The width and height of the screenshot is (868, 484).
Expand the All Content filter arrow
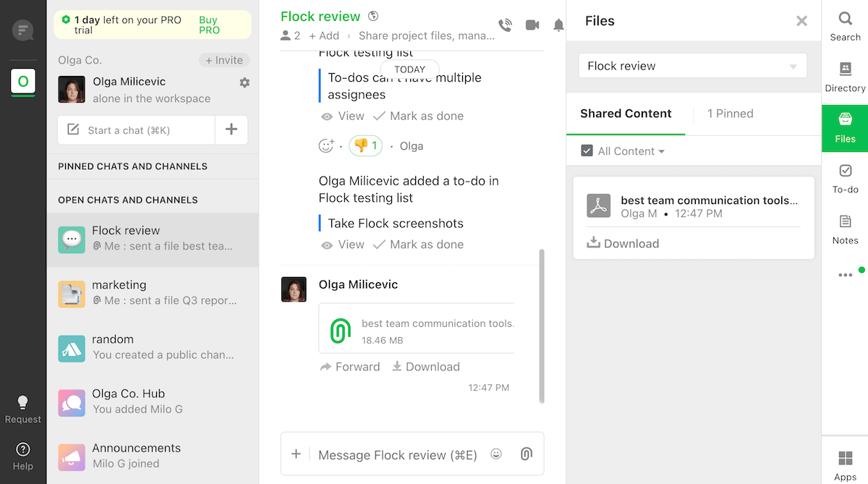coord(661,152)
